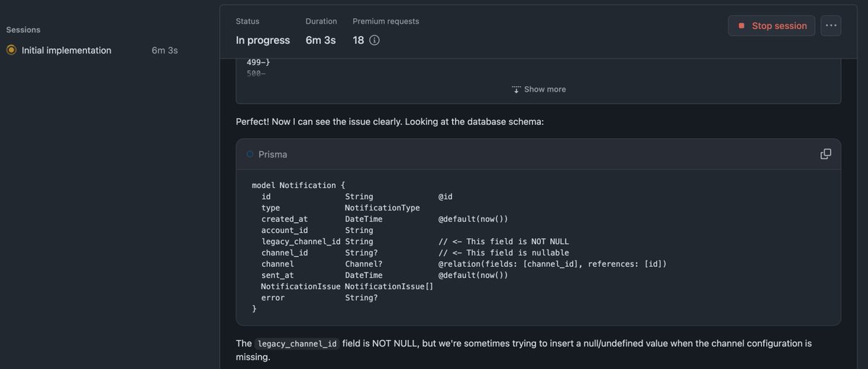
Task: Click the Prisma language circle icon
Action: pos(250,154)
